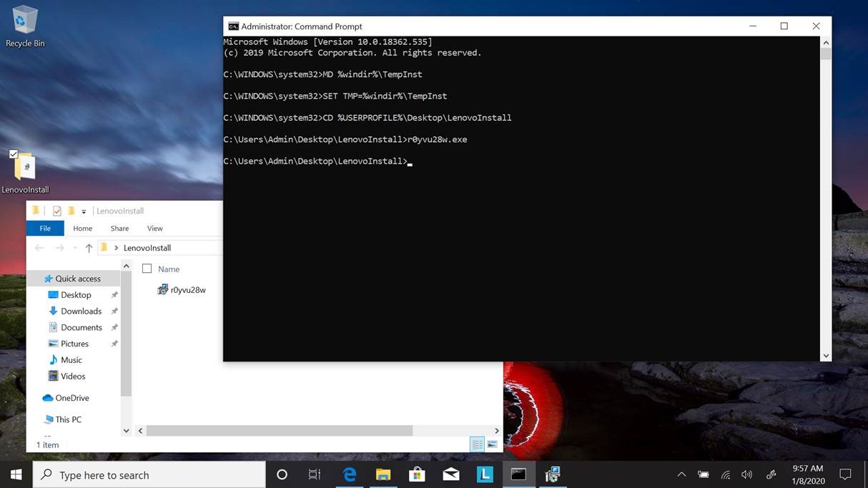Open the volume tray icon
The width and height of the screenshot is (868, 488).
tap(746, 474)
